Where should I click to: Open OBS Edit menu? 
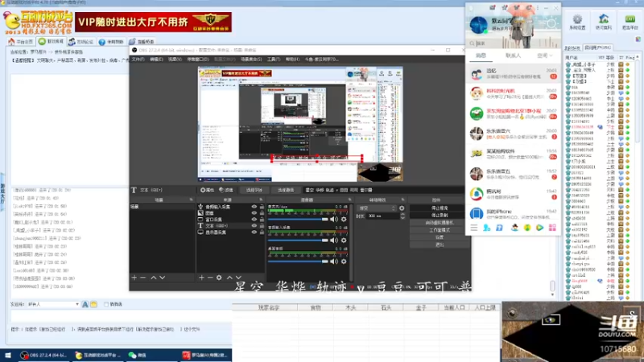coord(156,59)
